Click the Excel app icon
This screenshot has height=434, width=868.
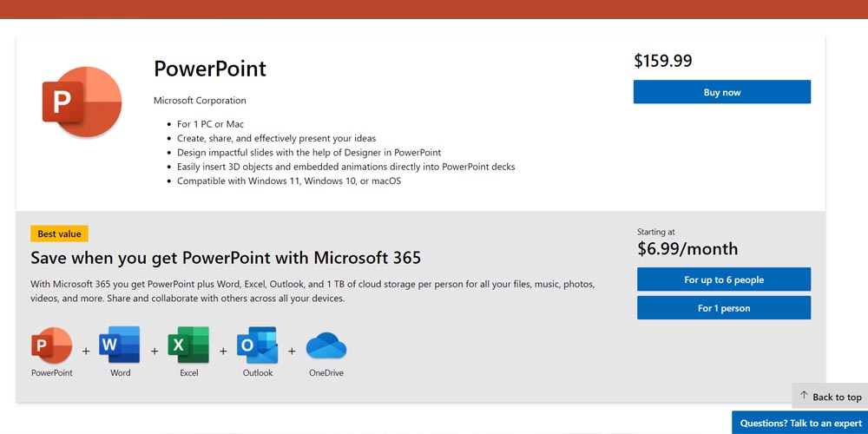[188, 345]
